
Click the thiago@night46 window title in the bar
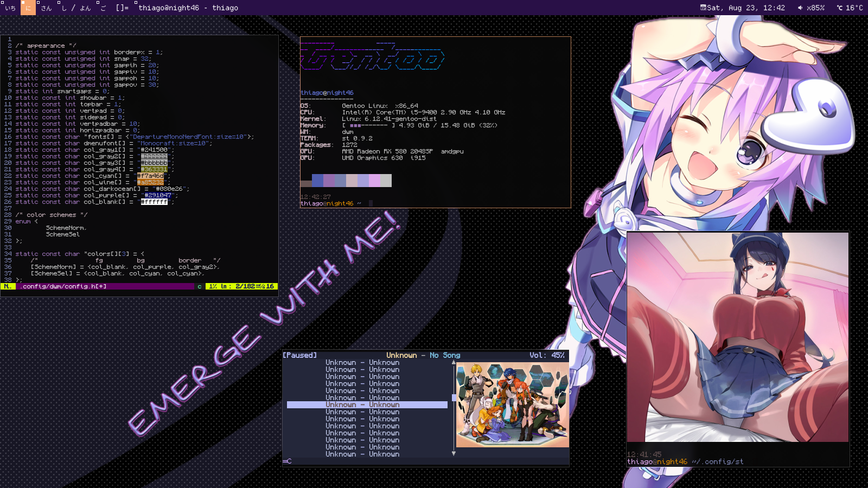(x=188, y=8)
